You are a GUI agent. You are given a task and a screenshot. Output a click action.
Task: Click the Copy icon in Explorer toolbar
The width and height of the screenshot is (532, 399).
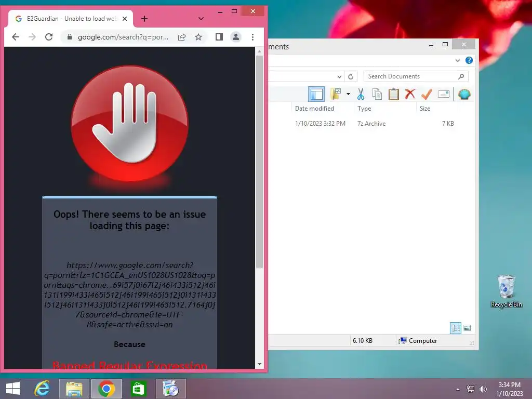point(377,94)
